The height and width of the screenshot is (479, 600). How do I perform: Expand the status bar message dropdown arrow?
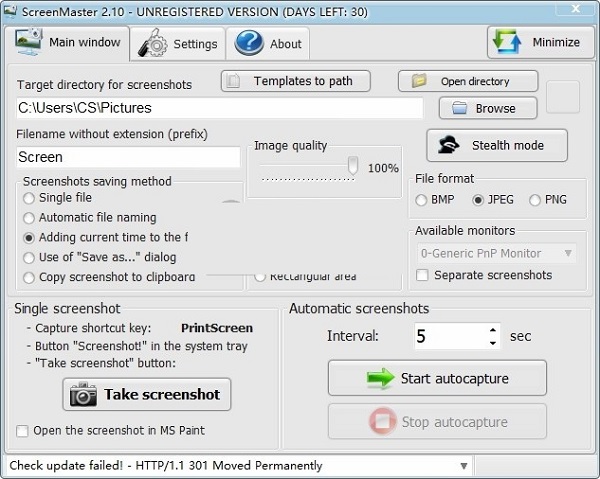pyautogui.click(x=464, y=466)
